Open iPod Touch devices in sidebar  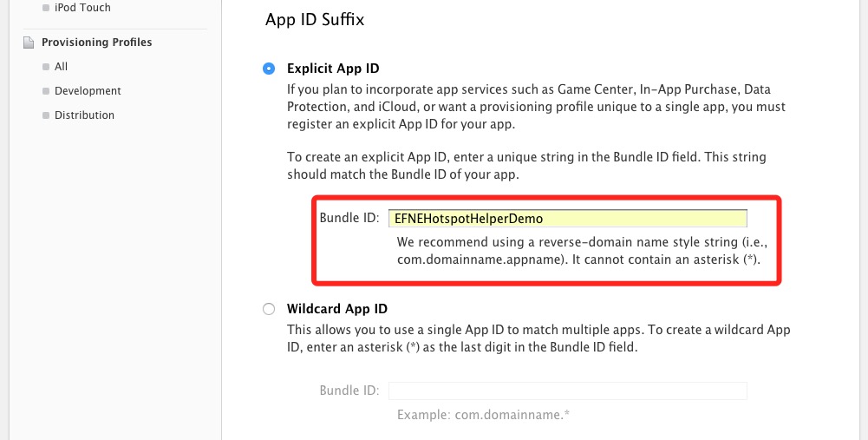click(82, 8)
